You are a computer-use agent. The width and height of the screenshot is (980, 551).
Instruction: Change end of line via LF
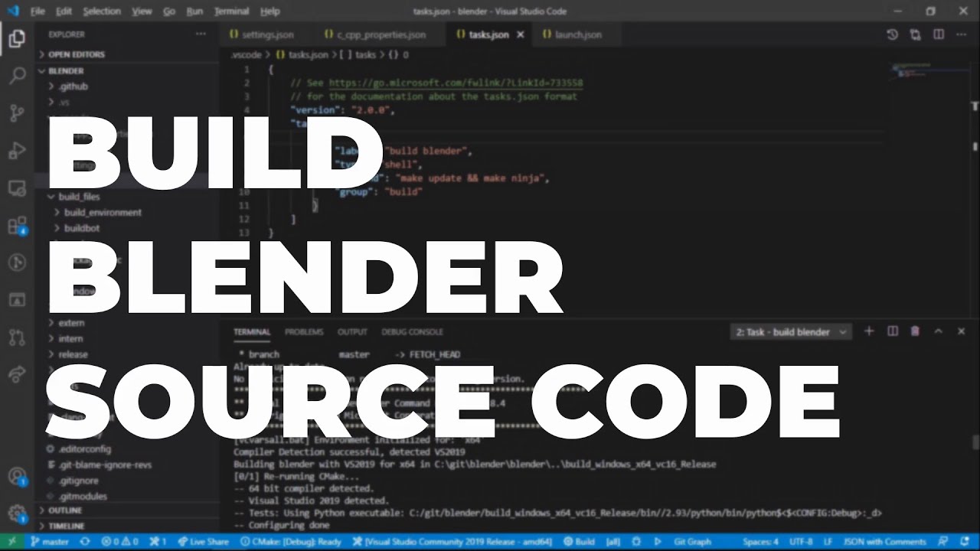[x=828, y=542]
